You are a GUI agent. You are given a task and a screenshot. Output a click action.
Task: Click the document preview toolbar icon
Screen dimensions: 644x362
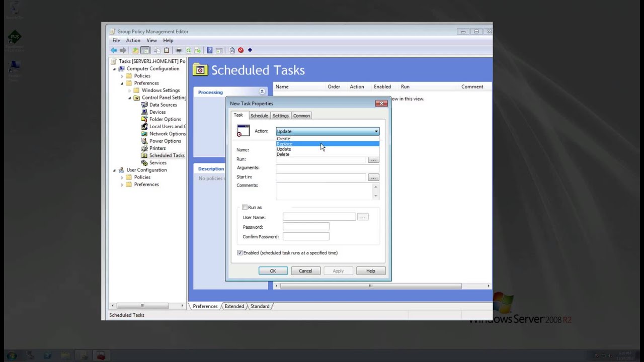click(x=231, y=50)
